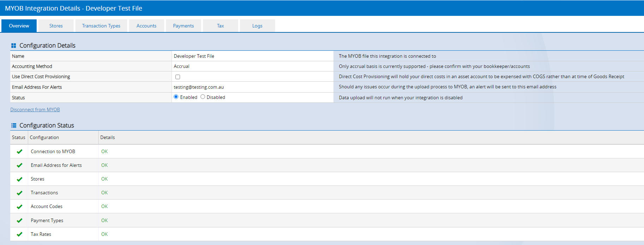The width and height of the screenshot is (644, 245).
Task: Click the Accrual accounting method value
Action: pyautogui.click(x=181, y=66)
